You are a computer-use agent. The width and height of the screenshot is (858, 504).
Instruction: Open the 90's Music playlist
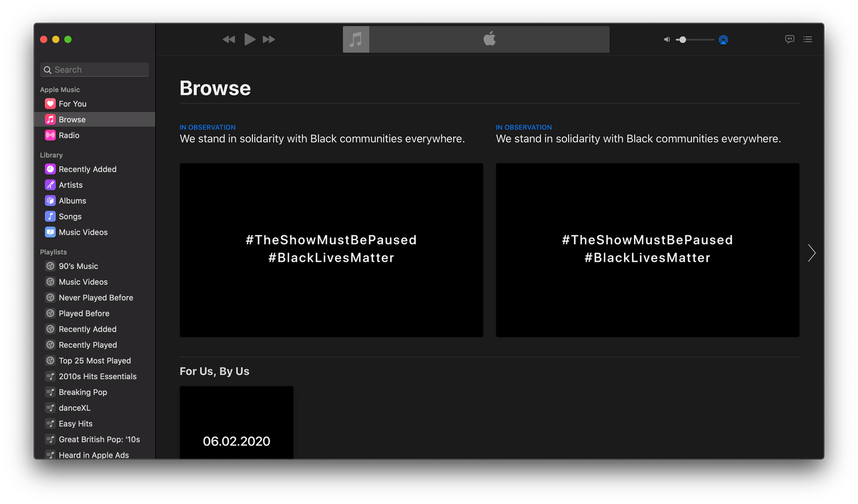94,266
